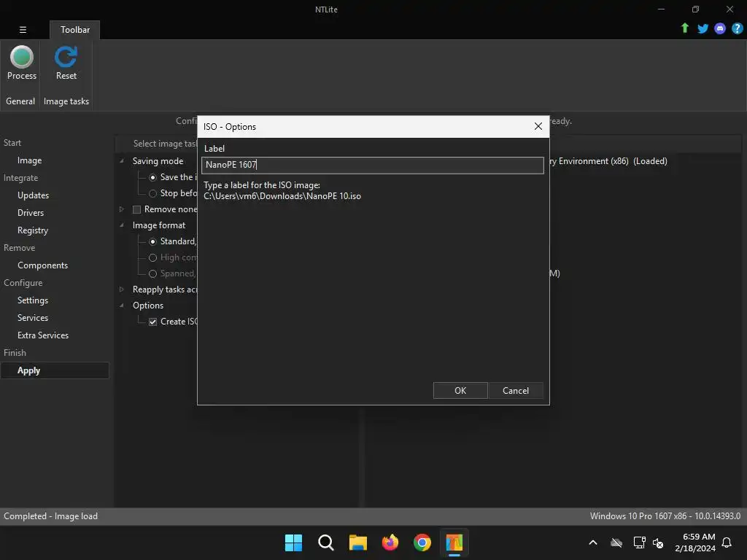Expand the Remove none row arrow
The width and height of the screenshot is (747, 560).
tap(122, 209)
